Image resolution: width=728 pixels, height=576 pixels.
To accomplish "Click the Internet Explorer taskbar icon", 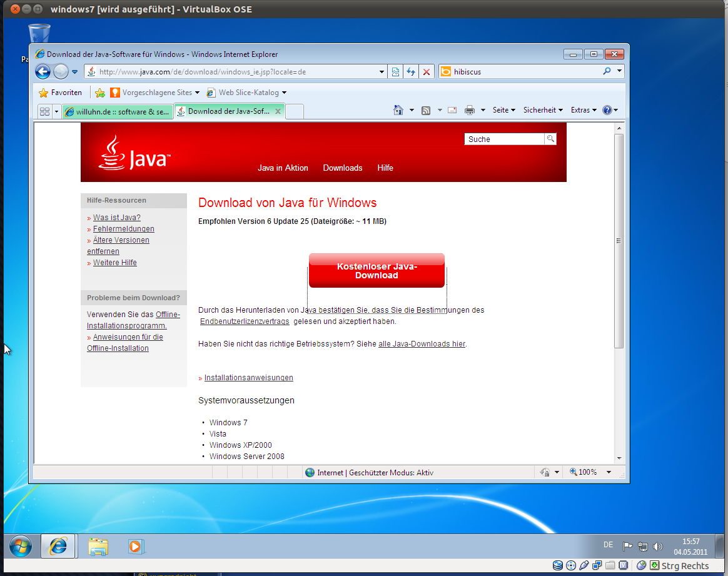I will (58, 546).
